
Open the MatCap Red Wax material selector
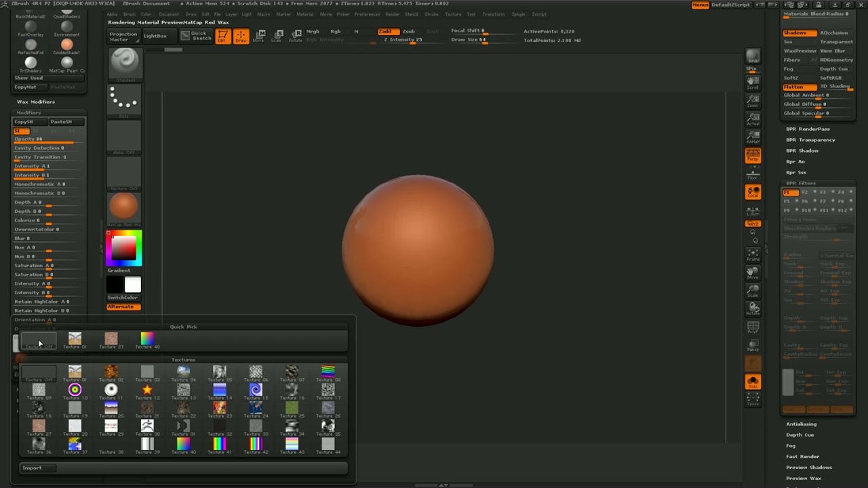(124, 209)
